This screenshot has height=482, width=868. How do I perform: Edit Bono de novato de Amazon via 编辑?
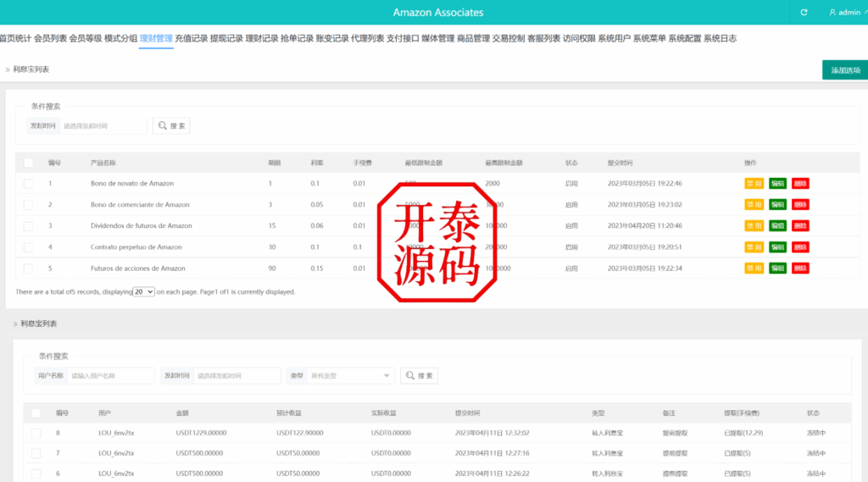click(x=778, y=184)
